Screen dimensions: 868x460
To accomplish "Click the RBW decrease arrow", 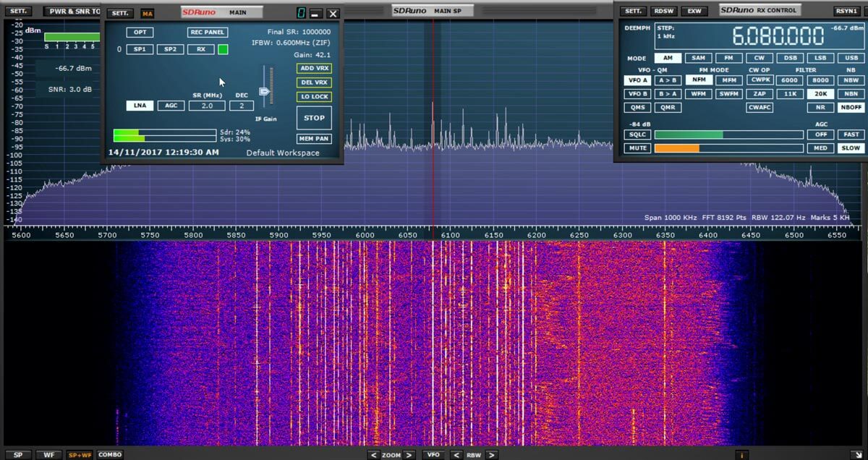I will (x=456, y=455).
